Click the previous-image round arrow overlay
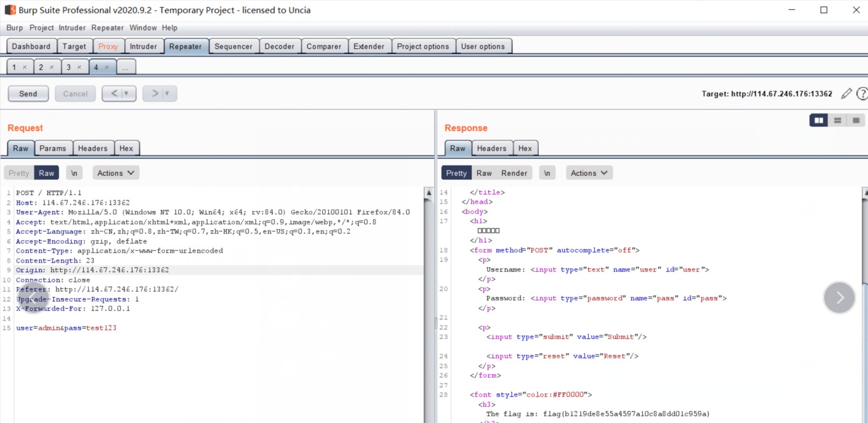This screenshot has width=868, height=423. point(32,299)
